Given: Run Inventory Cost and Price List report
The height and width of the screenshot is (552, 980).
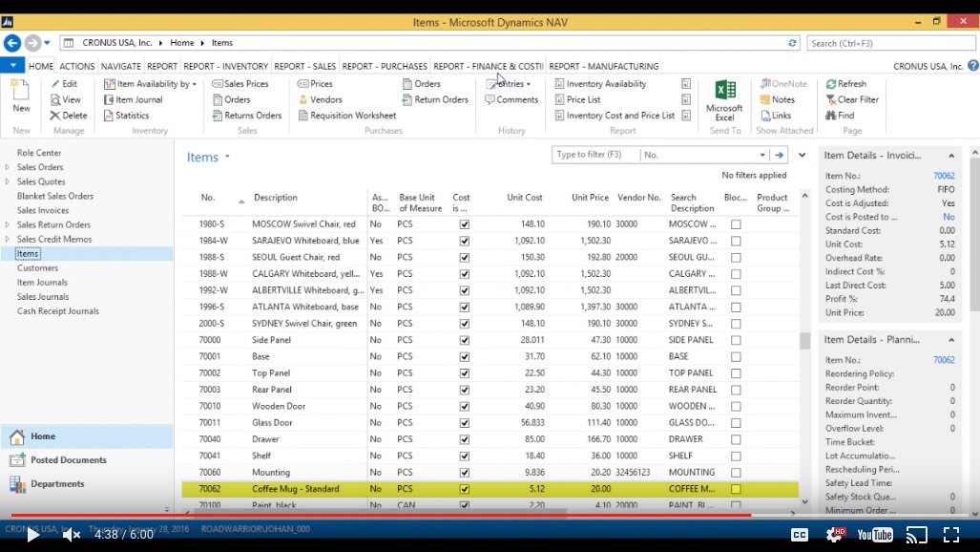Looking at the screenshot, I should pos(615,116).
